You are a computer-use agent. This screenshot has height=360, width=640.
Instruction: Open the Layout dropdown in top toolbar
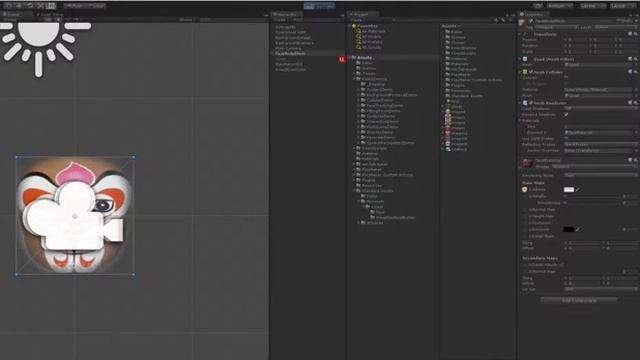click(x=623, y=6)
